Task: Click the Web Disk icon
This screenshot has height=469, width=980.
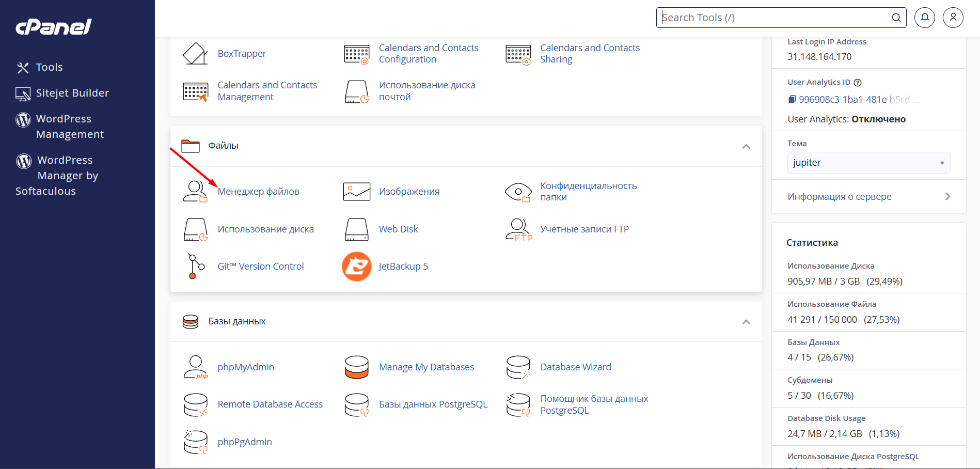Action: point(357,229)
